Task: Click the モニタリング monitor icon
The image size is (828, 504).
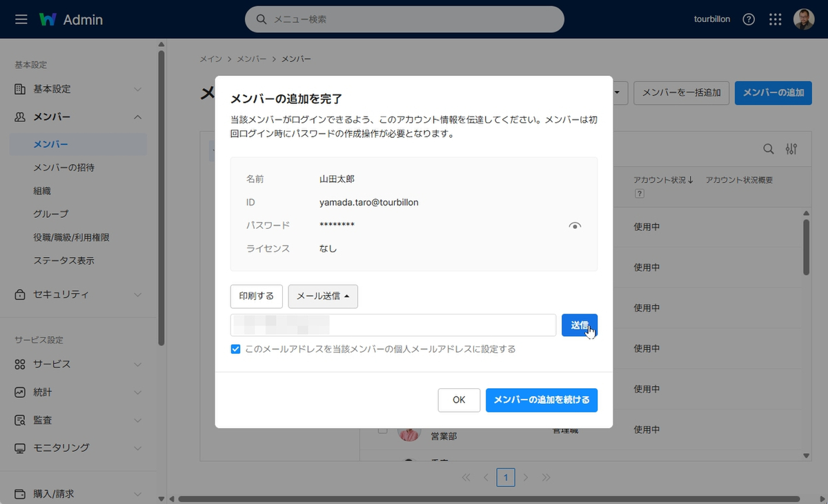Action: coord(20,448)
